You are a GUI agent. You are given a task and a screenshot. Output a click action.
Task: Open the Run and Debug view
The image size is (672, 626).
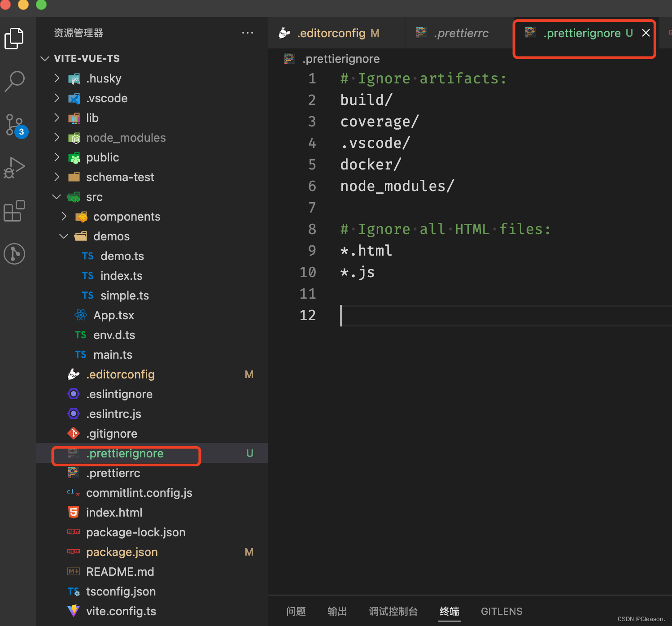14,168
